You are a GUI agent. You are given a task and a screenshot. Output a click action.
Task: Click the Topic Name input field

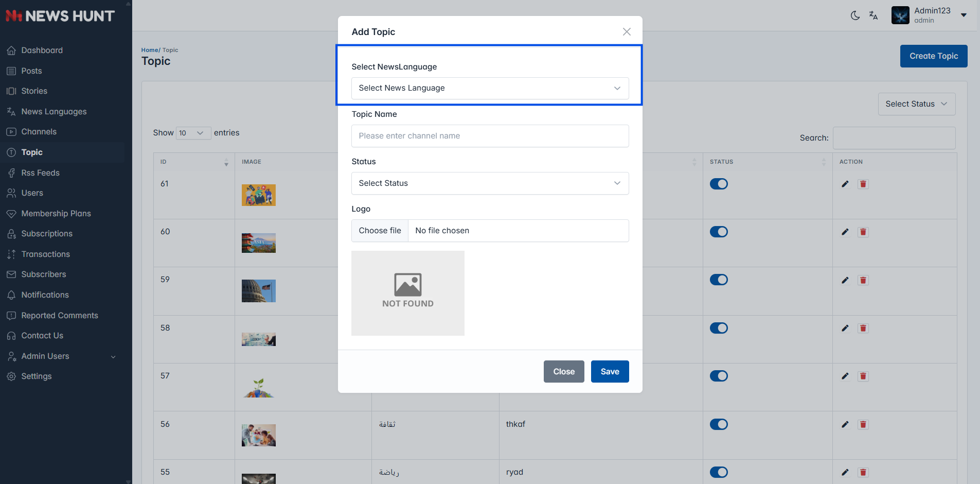click(x=490, y=136)
